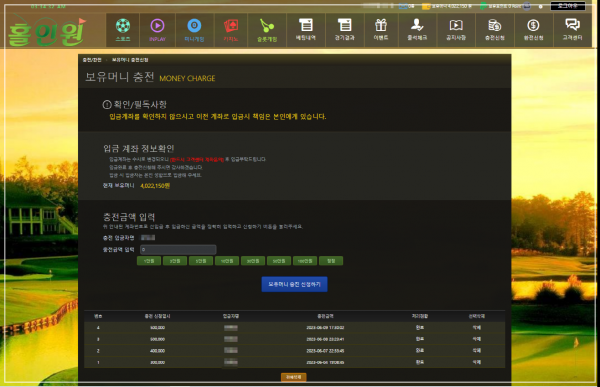Add 100만원 with the quick amount button
Image resolution: width=600 pixels, height=387 pixels.
click(x=305, y=261)
